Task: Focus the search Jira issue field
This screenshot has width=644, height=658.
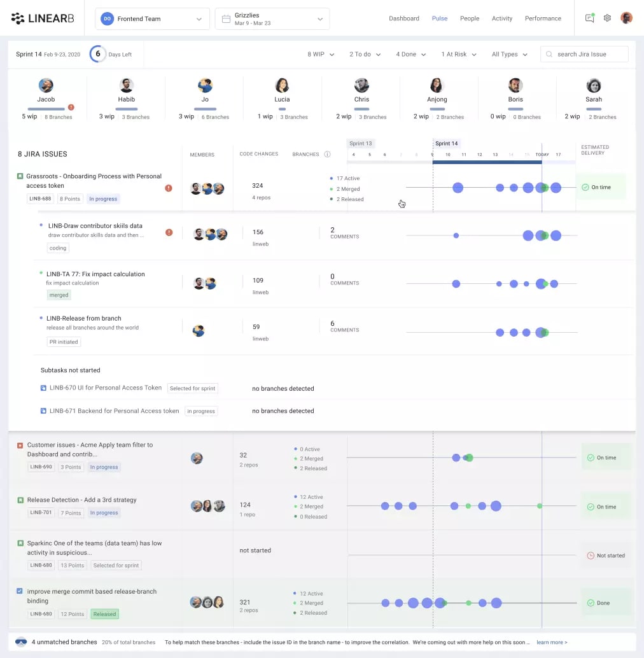Action: click(584, 54)
